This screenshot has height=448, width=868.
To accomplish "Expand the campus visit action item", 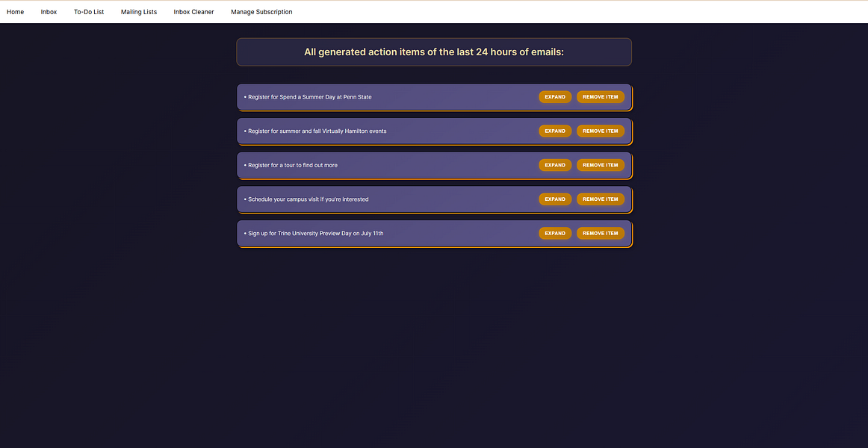I will pyautogui.click(x=555, y=199).
